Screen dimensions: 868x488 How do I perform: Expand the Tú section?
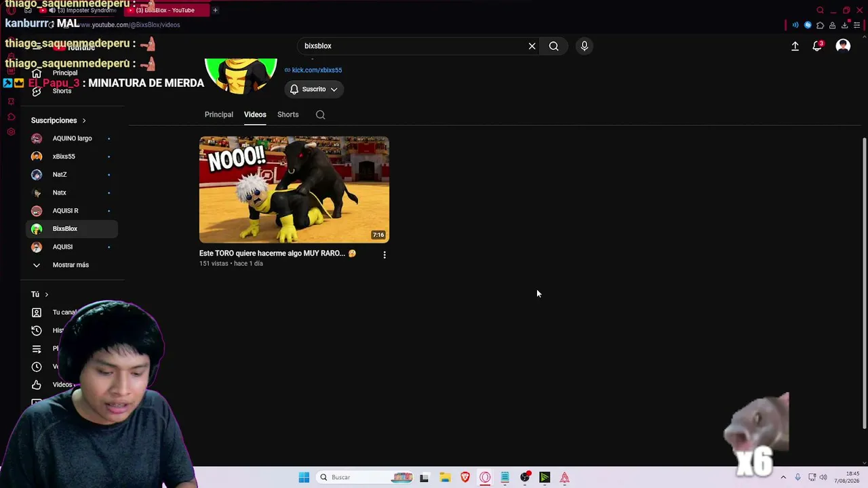coord(39,294)
